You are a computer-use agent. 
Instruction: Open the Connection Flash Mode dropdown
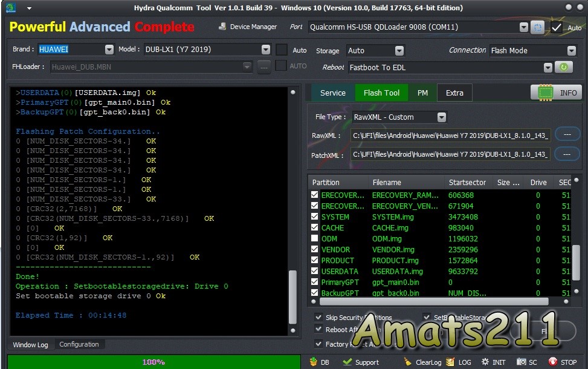[571, 51]
